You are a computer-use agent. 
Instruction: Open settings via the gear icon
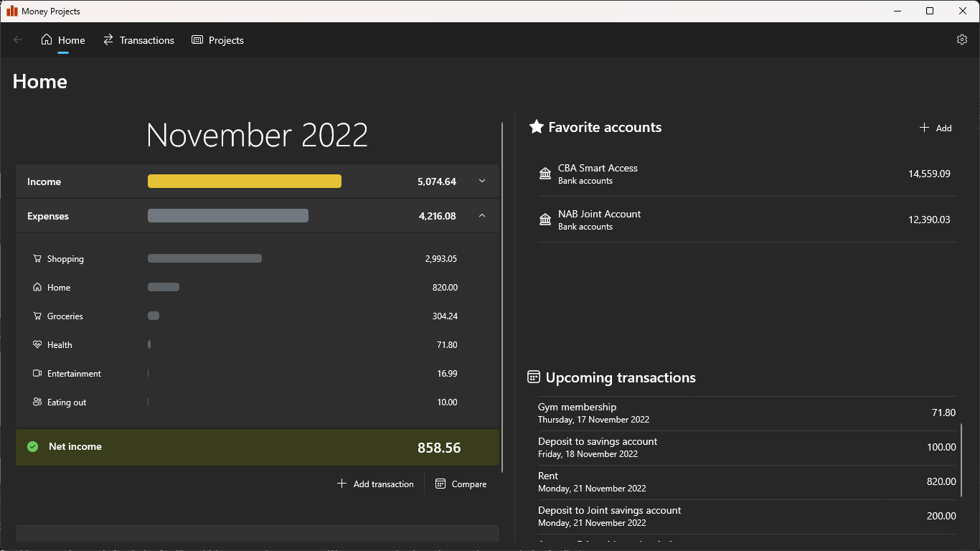click(x=962, y=40)
